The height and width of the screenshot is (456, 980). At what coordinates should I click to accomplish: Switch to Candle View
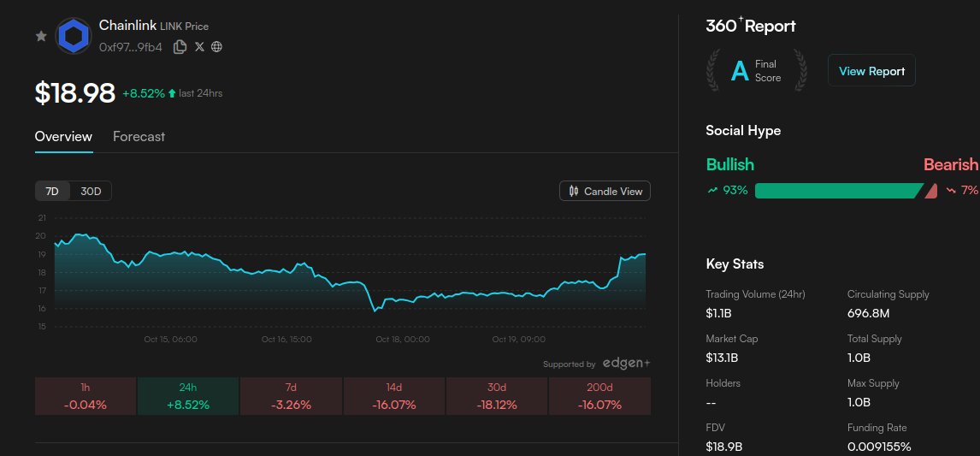[x=605, y=192]
